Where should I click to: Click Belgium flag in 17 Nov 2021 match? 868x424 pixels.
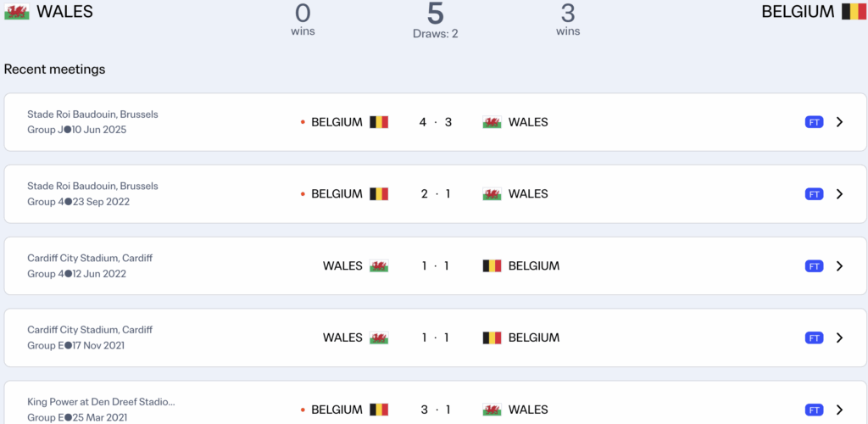click(x=492, y=338)
